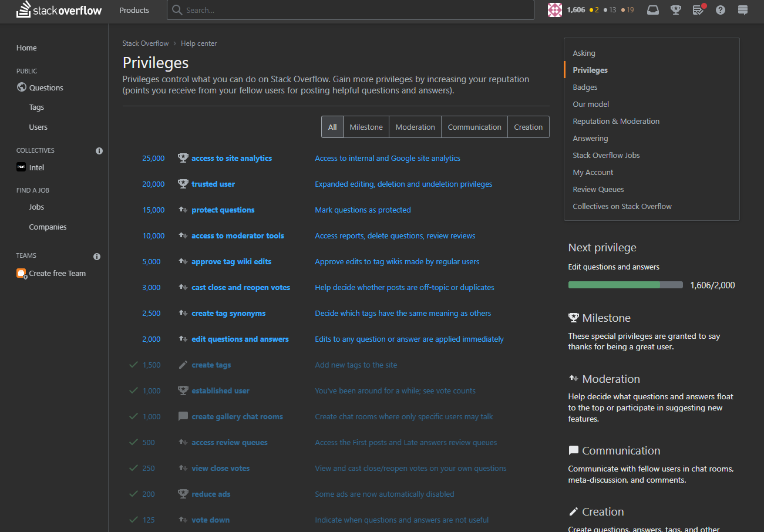Open Answering in help navigation
This screenshot has width=764, height=532.
[x=590, y=138]
